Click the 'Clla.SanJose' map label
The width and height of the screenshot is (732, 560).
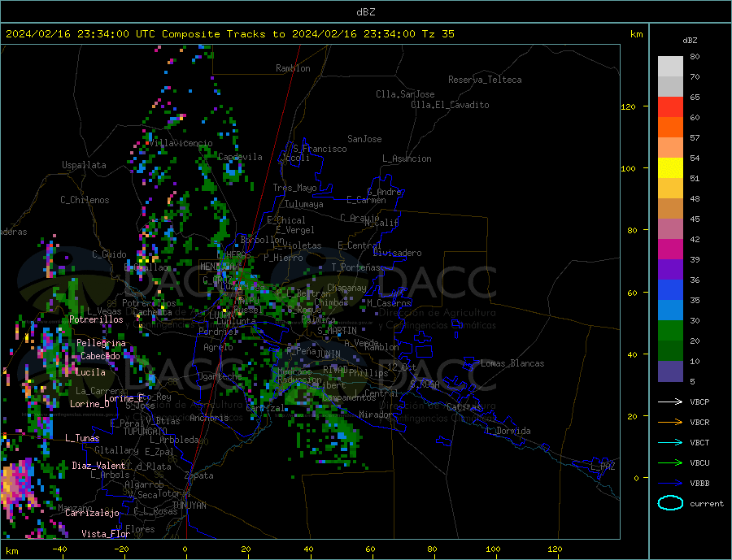405,94
